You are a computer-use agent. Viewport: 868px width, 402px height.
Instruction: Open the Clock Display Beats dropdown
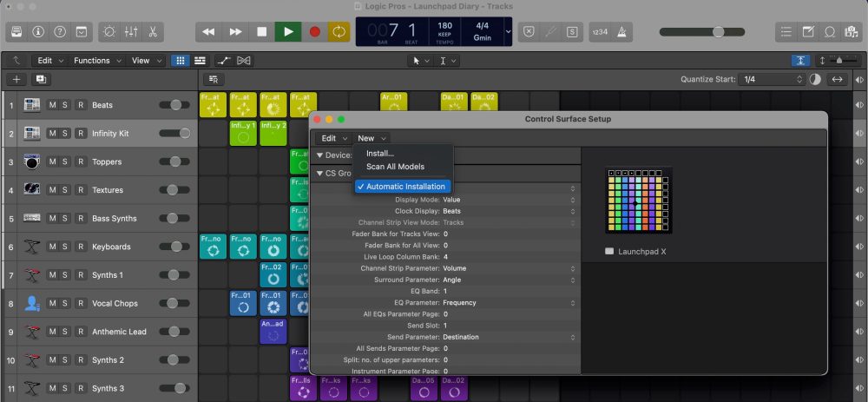tap(509, 211)
